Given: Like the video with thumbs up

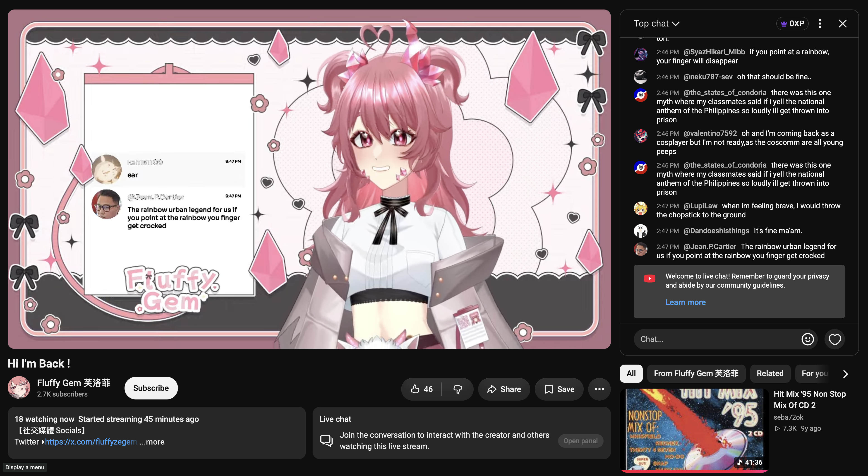Looking at the screenshot, I should 421,389.
